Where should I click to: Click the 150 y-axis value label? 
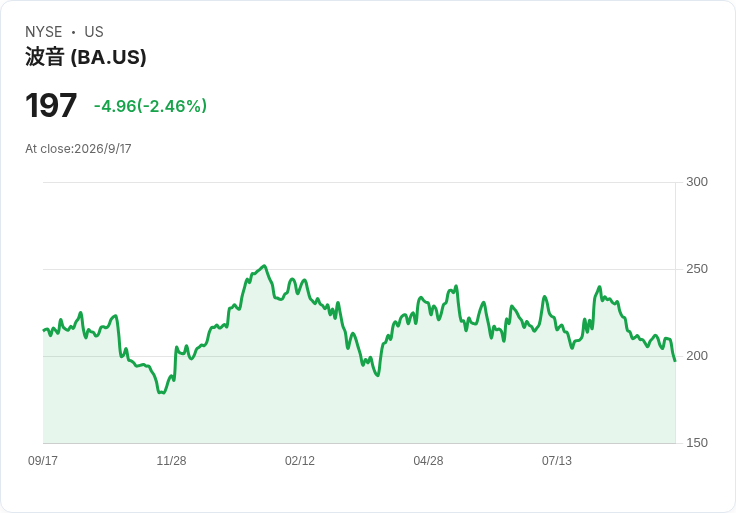tap(697, 443)
